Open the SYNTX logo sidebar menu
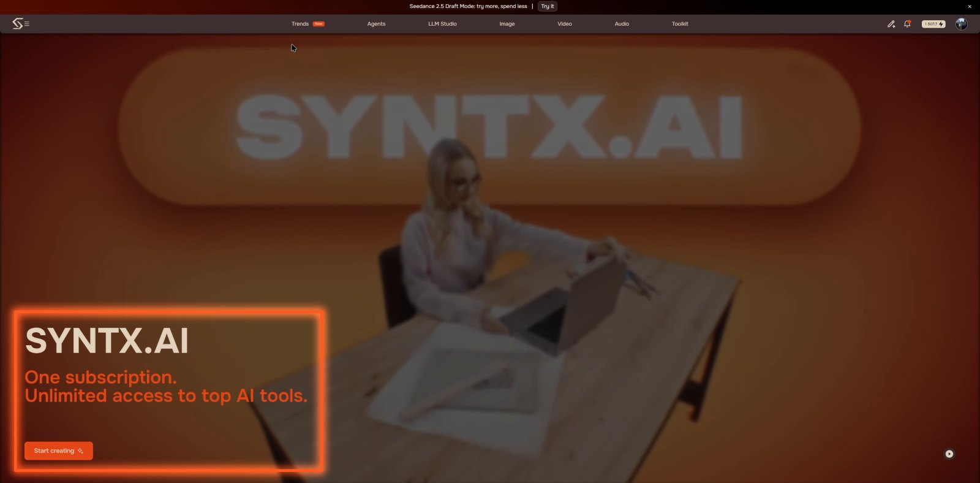This screenshot has height=483, width=980. (x=21, y=24)
